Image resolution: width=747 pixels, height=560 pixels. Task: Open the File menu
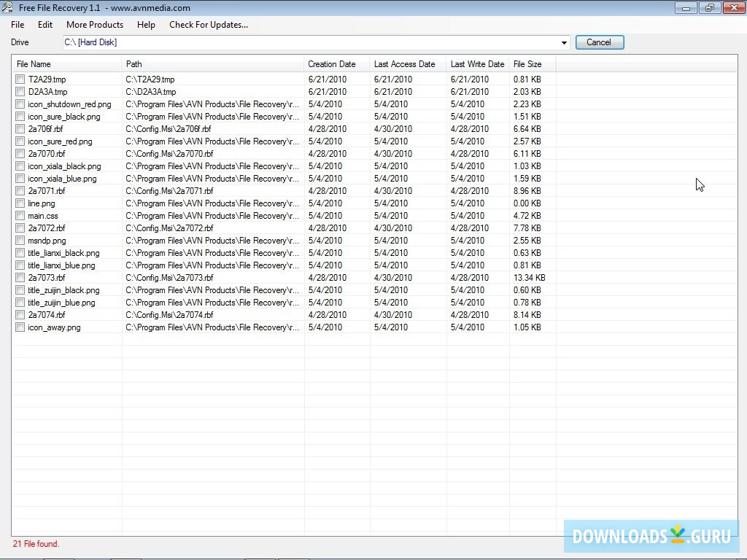(18, 25)
